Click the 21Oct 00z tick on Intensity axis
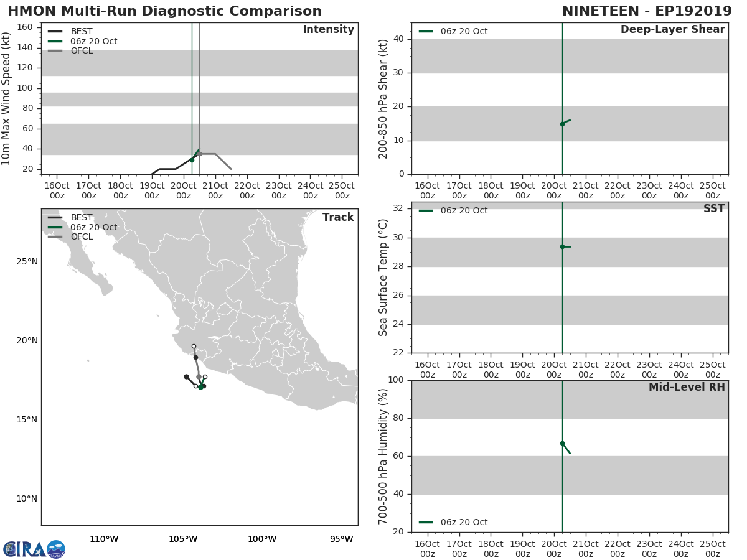This screenshot has width=747, height=560. tap(215, 190)
